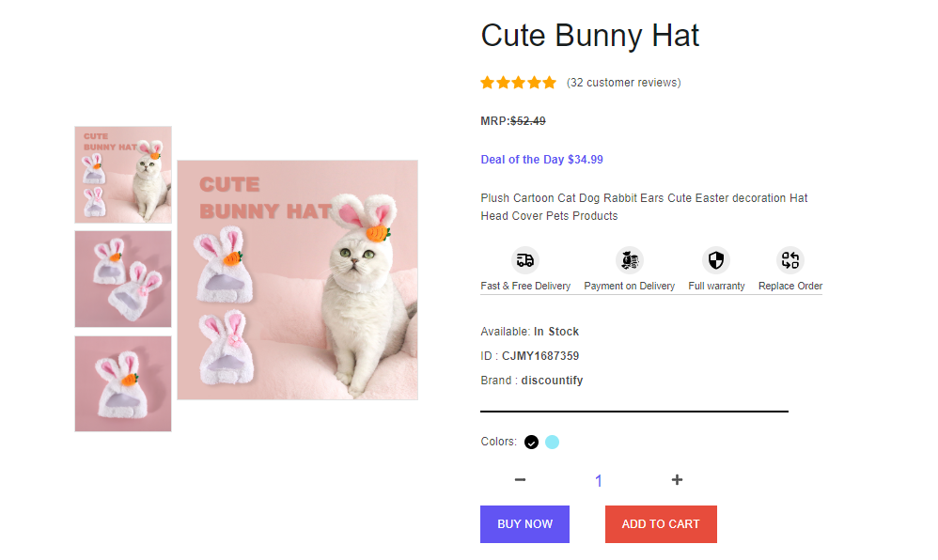Select the first thumbnail with cat
The image size is (938, 560).
(123, 175)
